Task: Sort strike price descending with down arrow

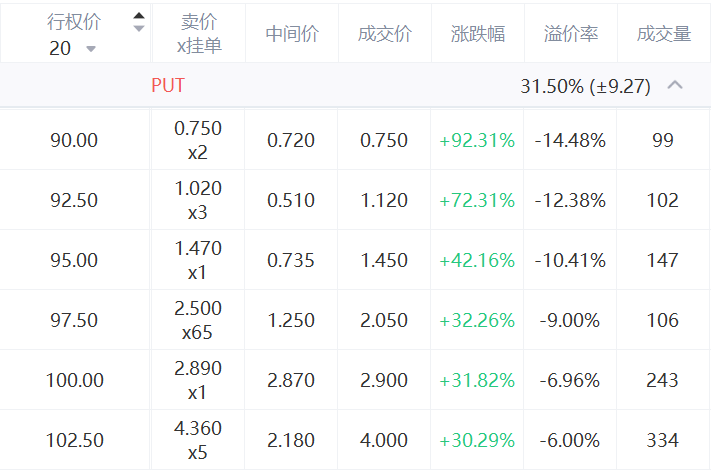Action: pos(138,28)
